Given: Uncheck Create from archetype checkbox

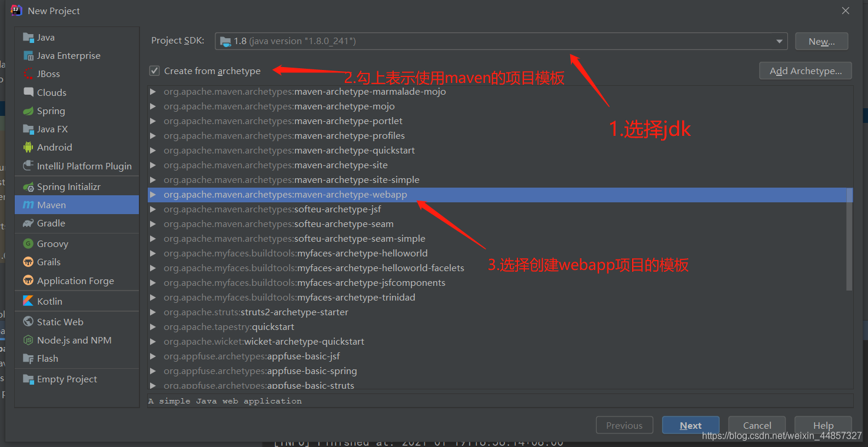Looking at the screenshot, I should coord(155,71).
